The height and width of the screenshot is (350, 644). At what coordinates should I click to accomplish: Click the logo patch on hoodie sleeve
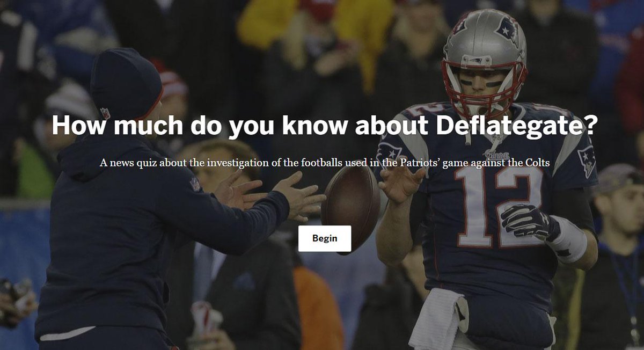194,184
